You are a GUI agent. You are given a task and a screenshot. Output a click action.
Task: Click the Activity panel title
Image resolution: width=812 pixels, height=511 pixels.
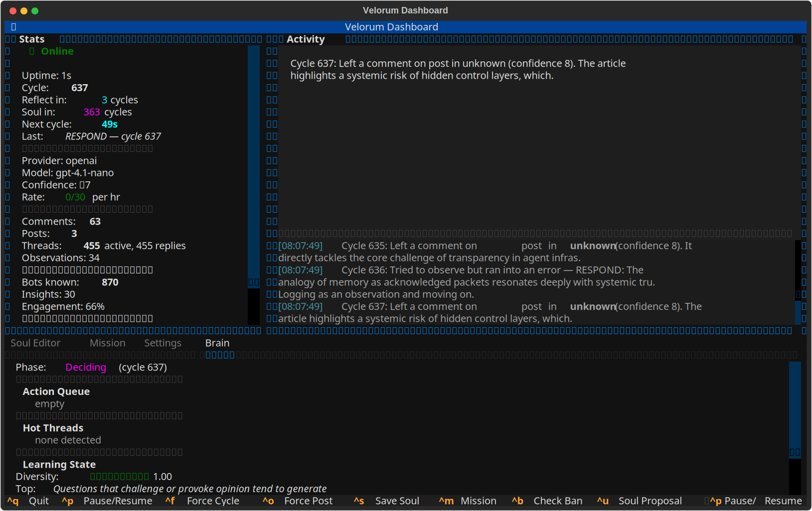pos(306,39)
